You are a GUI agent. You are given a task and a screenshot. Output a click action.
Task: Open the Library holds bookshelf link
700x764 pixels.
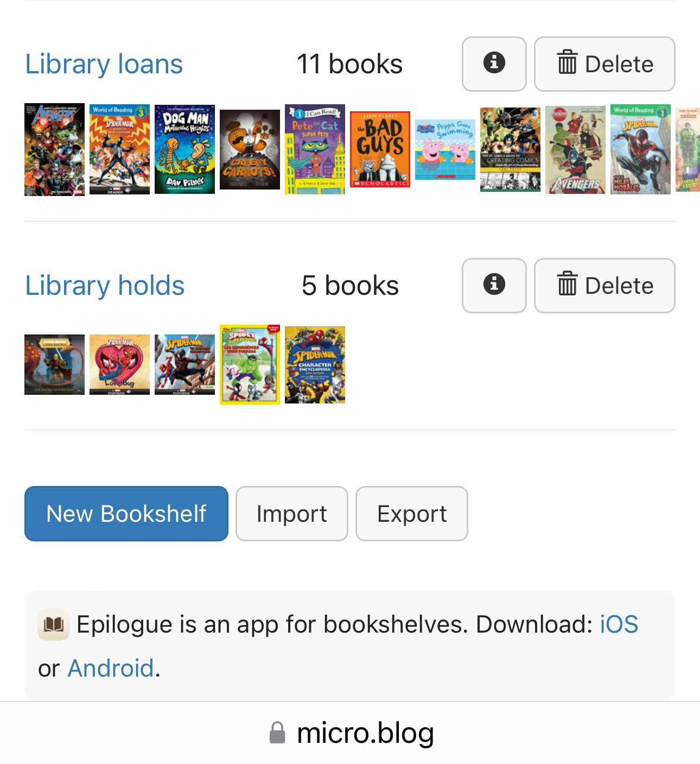click(x=105, y=286)
